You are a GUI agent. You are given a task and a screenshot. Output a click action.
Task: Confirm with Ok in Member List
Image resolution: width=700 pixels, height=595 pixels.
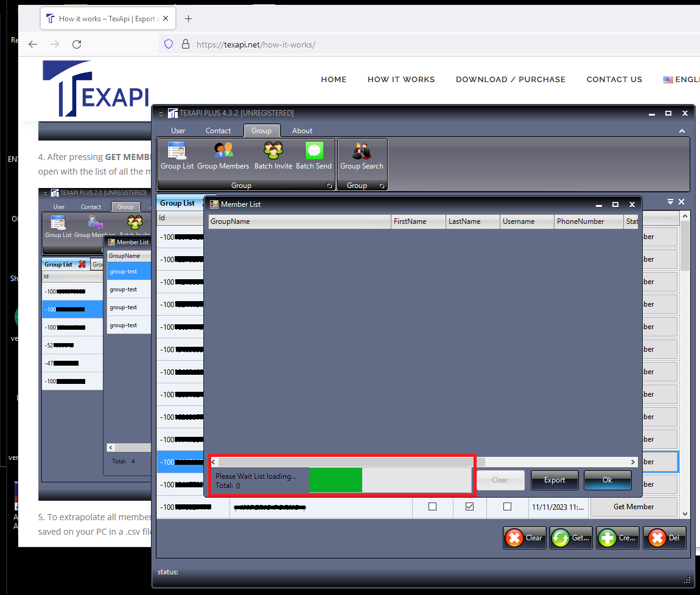coord(607,480)
